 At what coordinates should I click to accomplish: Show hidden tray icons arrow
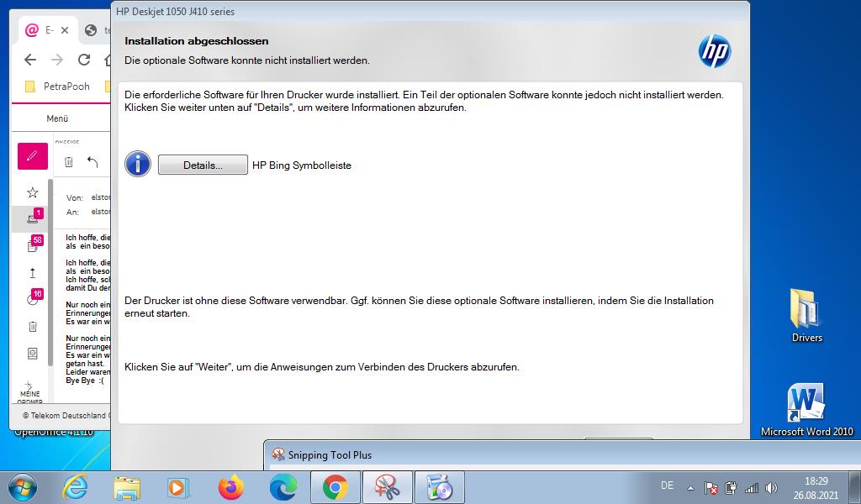tap(691, 488)
